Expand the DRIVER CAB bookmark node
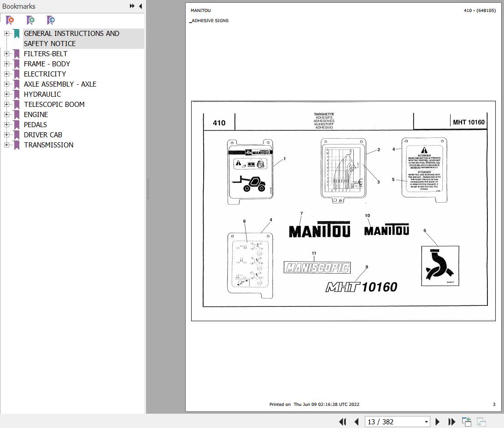This screenshot has height=428, width=504. tap(6, 135)
